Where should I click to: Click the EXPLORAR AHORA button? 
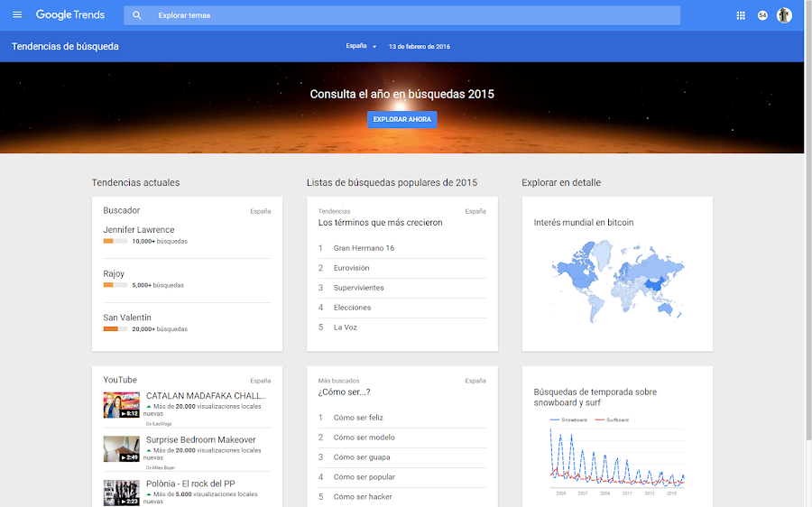401,119
